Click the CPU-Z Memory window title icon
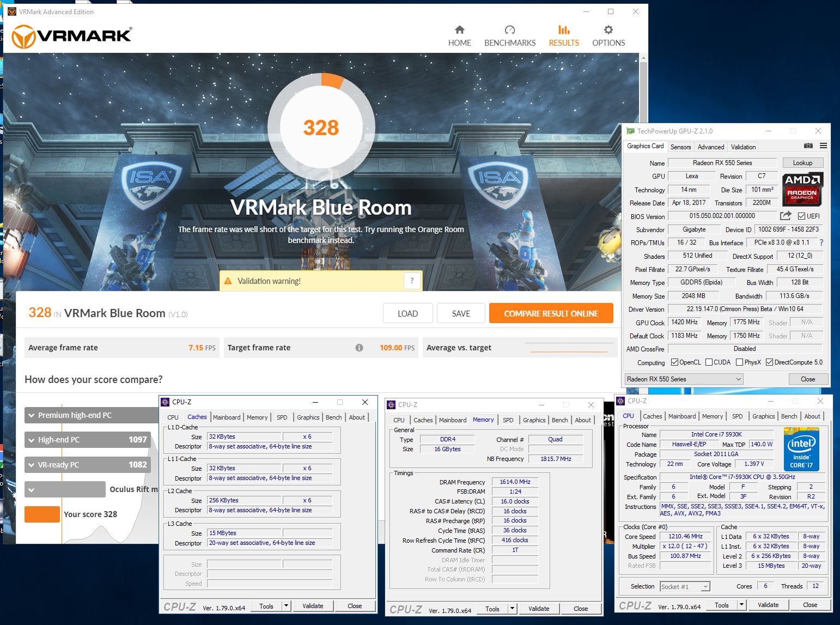Viewport: 840px width, 625px height. (391, 405)
